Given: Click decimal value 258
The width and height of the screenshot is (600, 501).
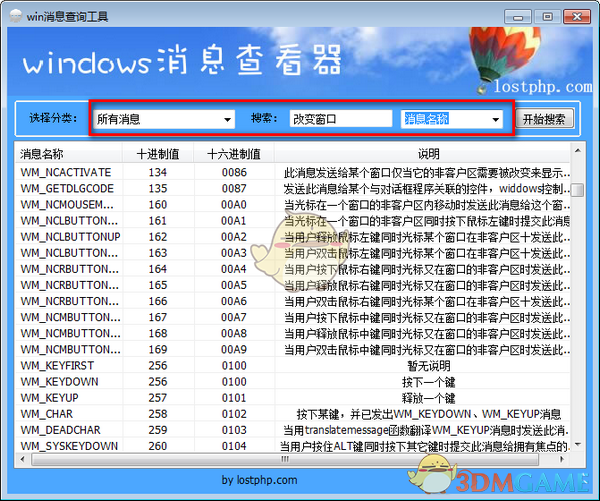Looking at the screenshot, I should click(x=158, y=414).
